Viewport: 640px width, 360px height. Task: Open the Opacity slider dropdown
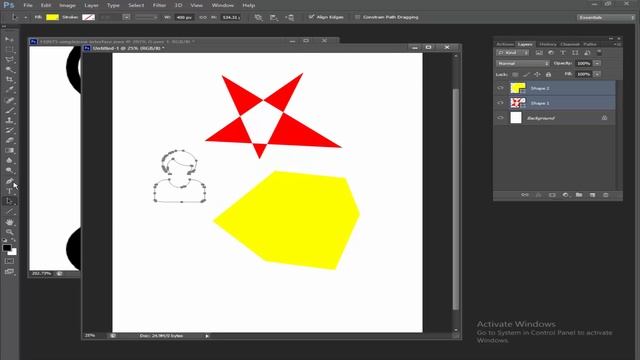597,63
